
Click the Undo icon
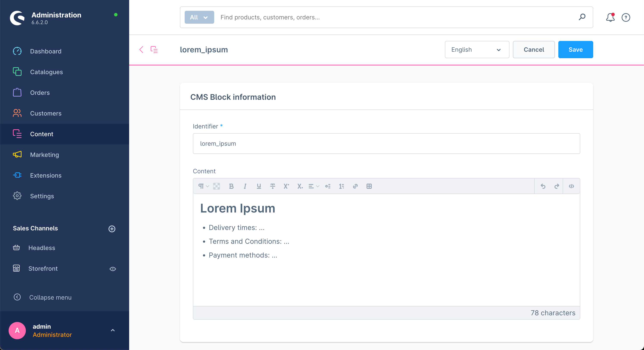pyautogui.click(x=543, y=186)
